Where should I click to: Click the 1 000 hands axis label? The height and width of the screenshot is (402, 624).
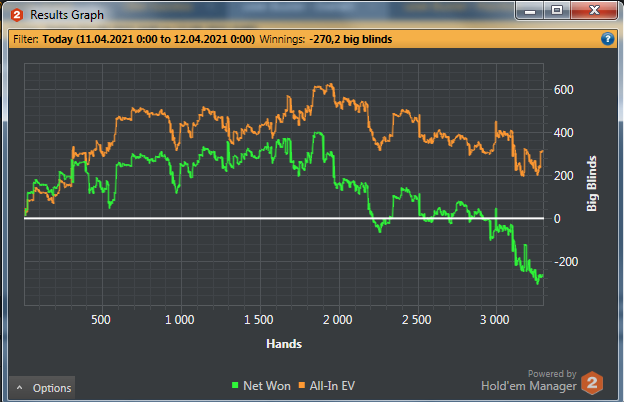tap(179, 320)
